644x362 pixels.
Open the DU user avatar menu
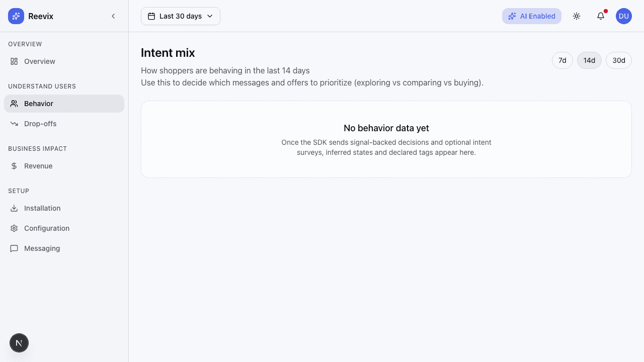624,16
